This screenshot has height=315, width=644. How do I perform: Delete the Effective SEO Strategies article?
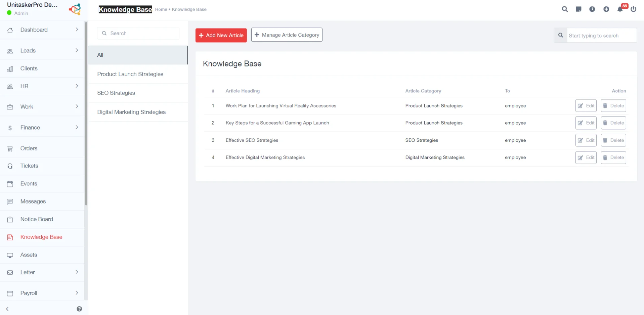[613, 140]
